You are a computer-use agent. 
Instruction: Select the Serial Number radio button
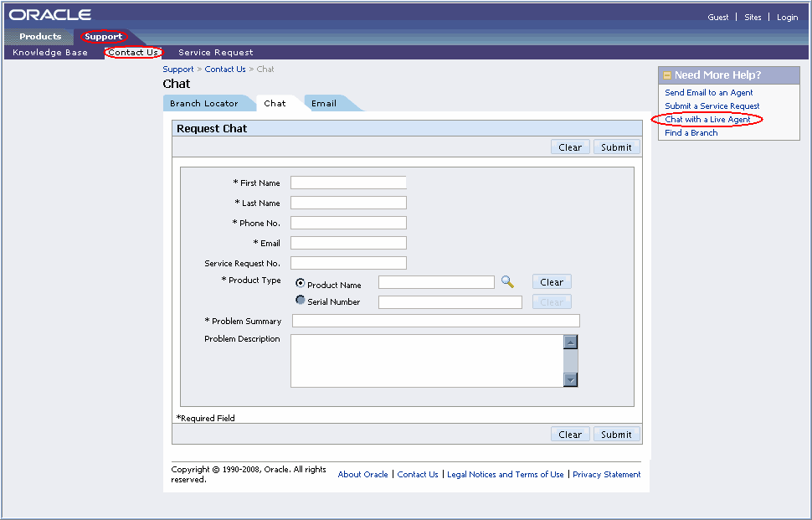tap(300, 299)
